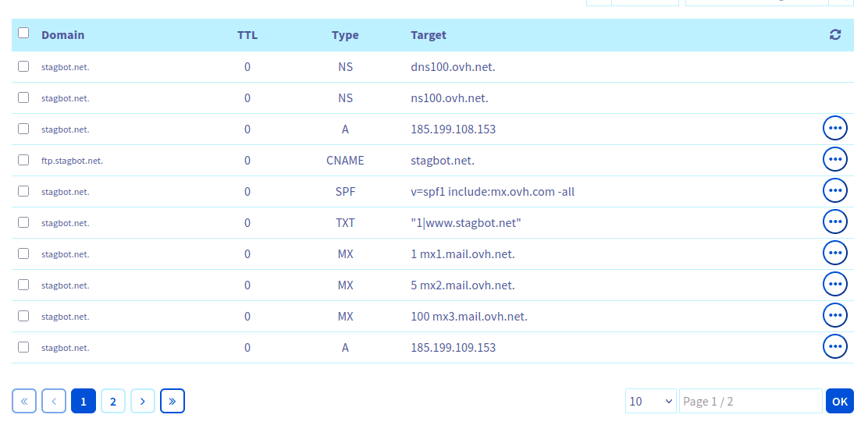This screenshot has width=868, height=443.
Task: Click target 100 mx3.mail.ovh.net.
Action: point(469,317)
